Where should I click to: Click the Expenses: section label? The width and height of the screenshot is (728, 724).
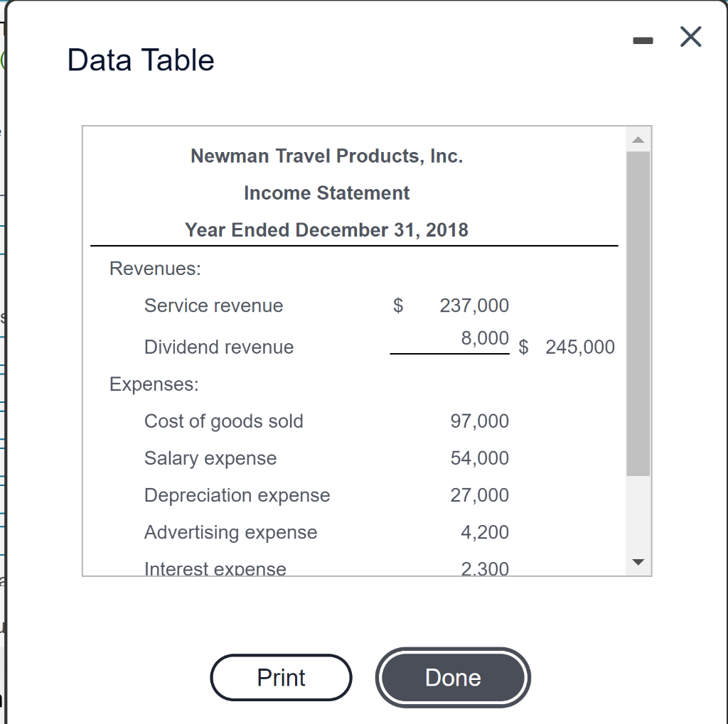(x=154, y=384)
